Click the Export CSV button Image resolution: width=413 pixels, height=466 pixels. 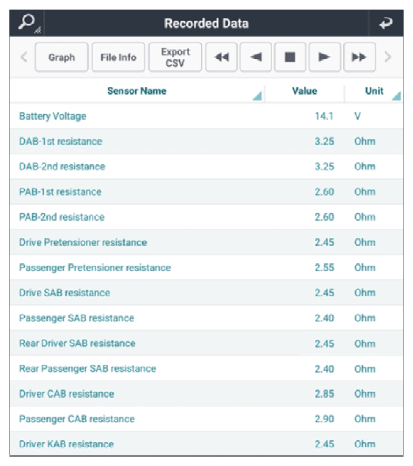click(x=175, y=57)
